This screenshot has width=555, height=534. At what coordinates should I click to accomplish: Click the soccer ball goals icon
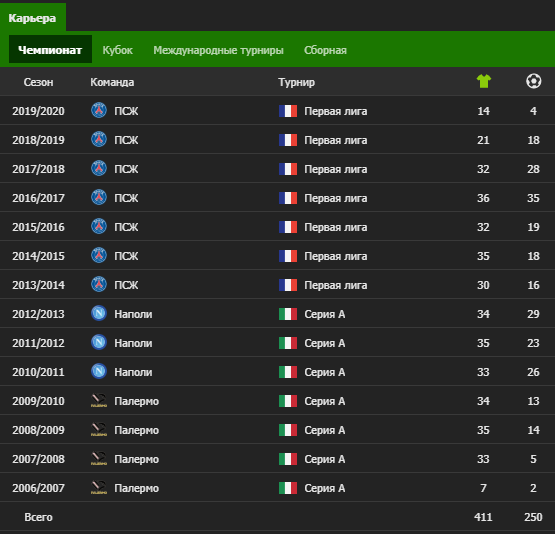coord(533,81)
